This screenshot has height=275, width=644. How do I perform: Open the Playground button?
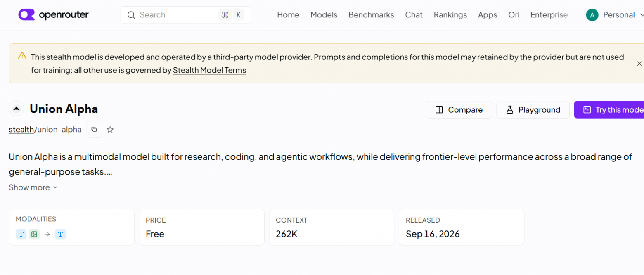(533, 110)
